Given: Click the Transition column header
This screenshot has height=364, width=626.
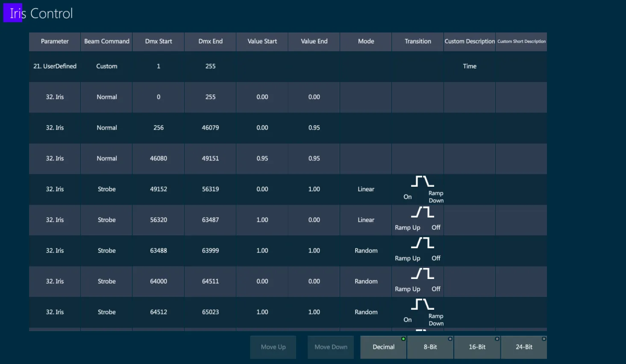Looking at the screenshot, I should [x=418, y=41].
